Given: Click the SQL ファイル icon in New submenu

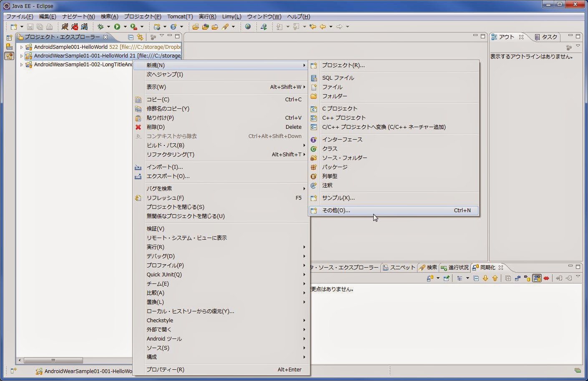Looking at the screenshot, I should [x=314, y=78].
